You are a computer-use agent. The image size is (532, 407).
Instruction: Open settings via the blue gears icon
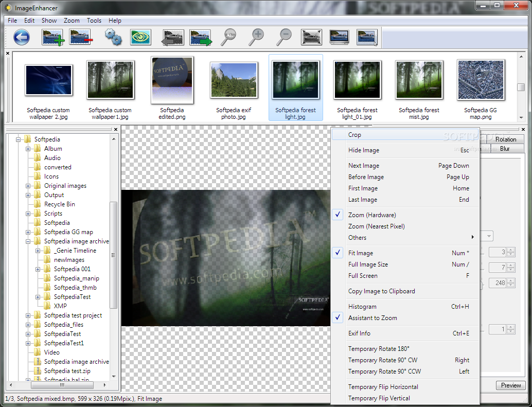[x=113, y=37]
